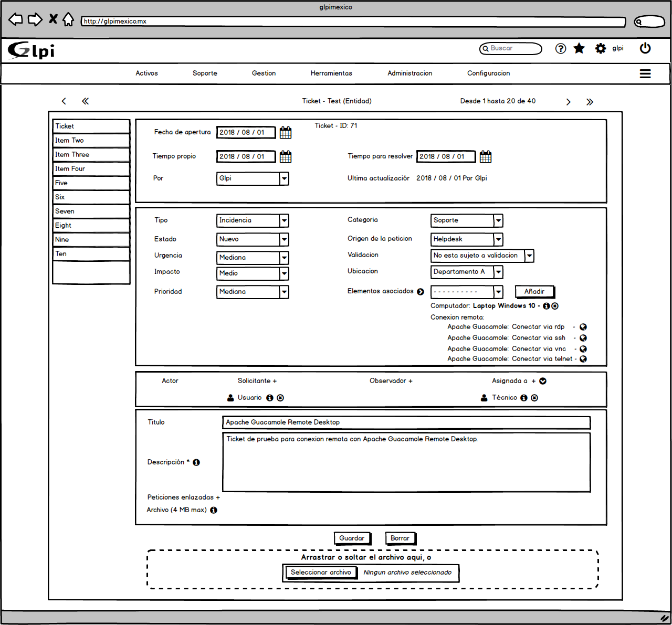Show info icon next to Técnico
This screenshot has height=625, width=672.
pos(524,398)
